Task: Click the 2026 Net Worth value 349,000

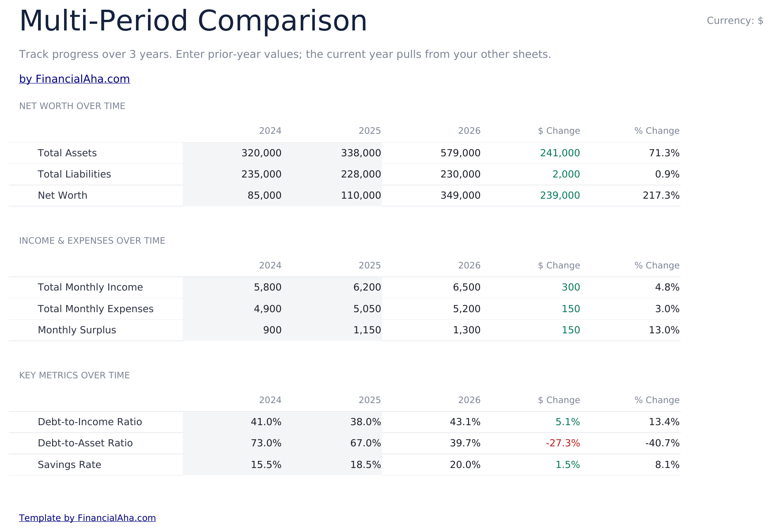Action: [x=460, y=196]
